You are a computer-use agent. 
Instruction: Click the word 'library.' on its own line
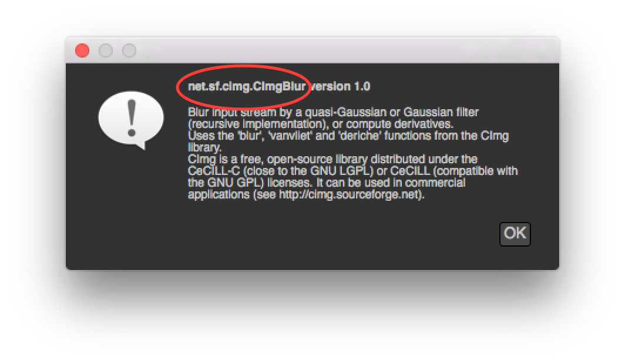pos(204,147)
